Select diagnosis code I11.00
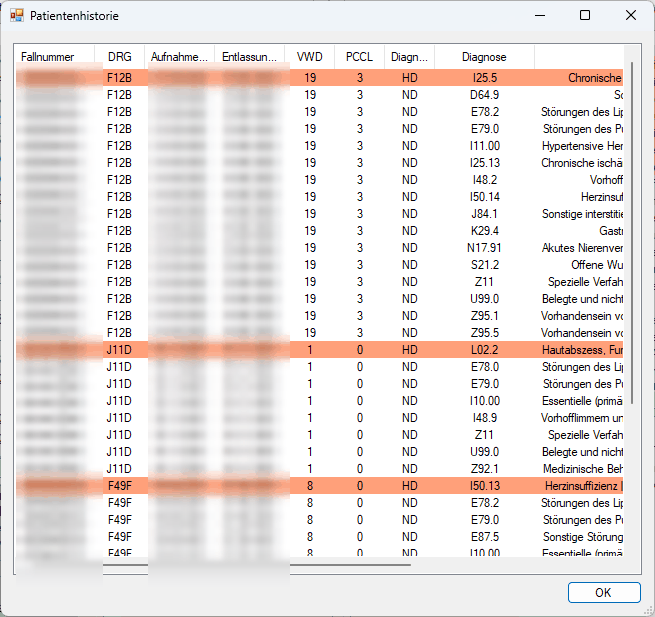655x617 pixels. click(x=485, y=146)
